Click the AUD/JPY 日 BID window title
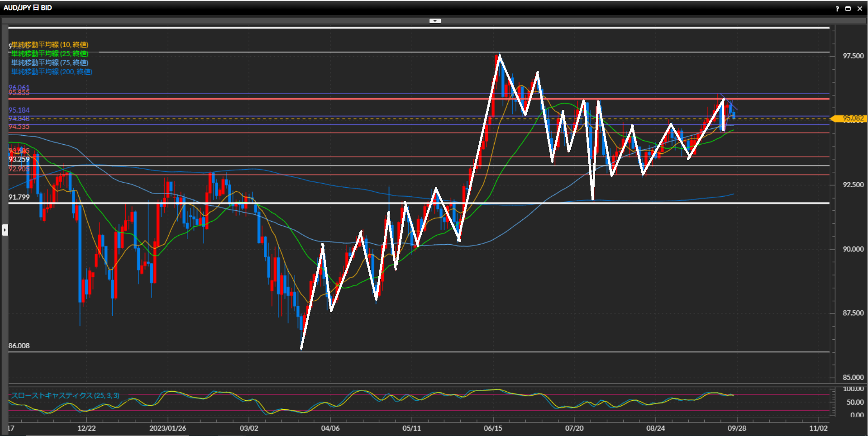 click(x=28, y=8)
